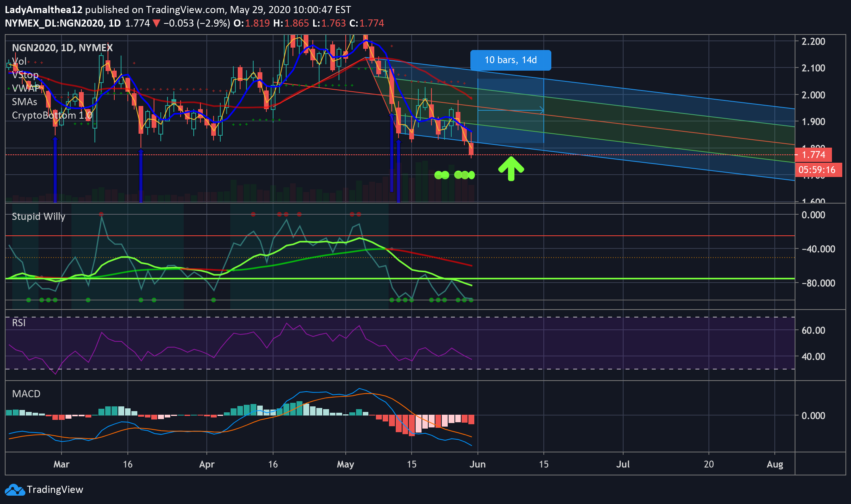Screen dimensions: 851x504
Task: Click the NGN2020, 1D, NYMEX chart title
Action: (x=62, y=48)
